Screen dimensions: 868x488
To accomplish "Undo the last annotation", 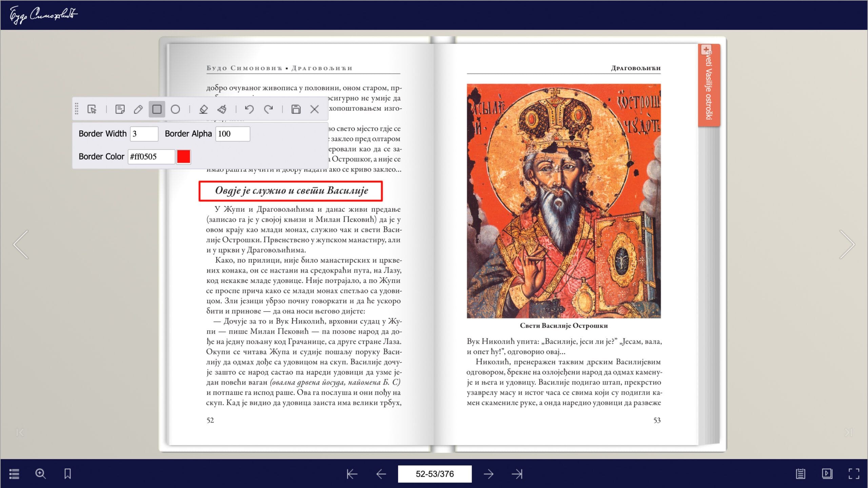I will 250,109.
